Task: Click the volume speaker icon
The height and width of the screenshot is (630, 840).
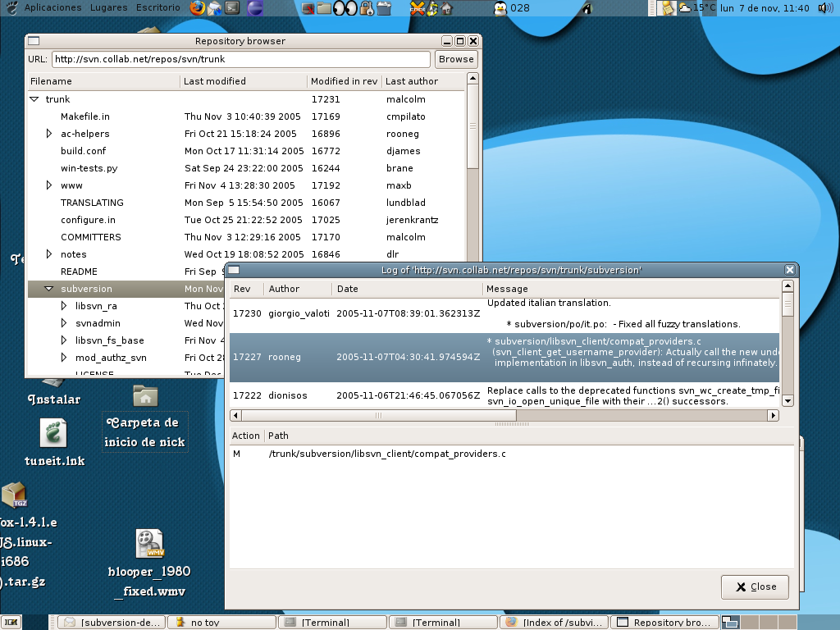Action: point(825,8)
